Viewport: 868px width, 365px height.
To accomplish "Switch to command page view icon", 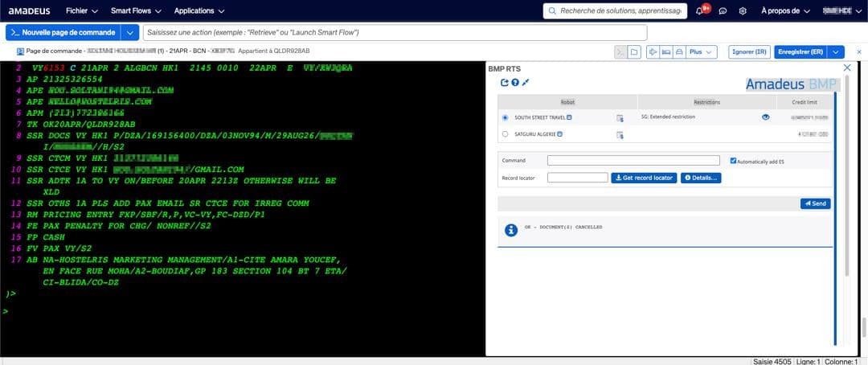I will [620, 51].
